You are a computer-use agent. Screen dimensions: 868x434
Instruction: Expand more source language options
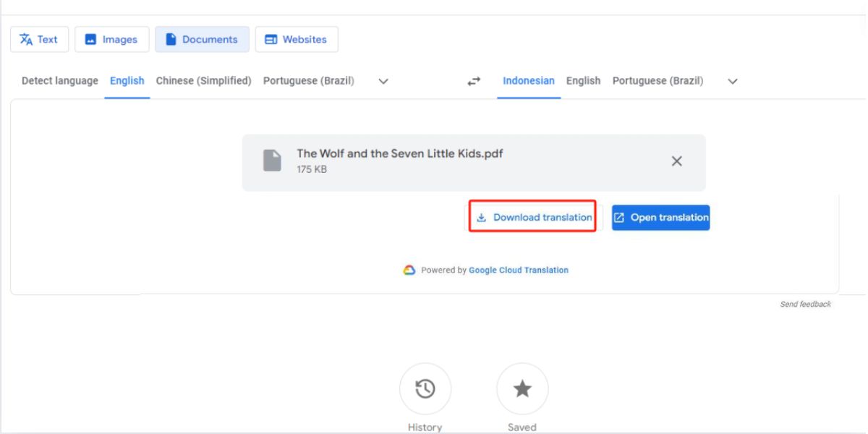(383, 81)
